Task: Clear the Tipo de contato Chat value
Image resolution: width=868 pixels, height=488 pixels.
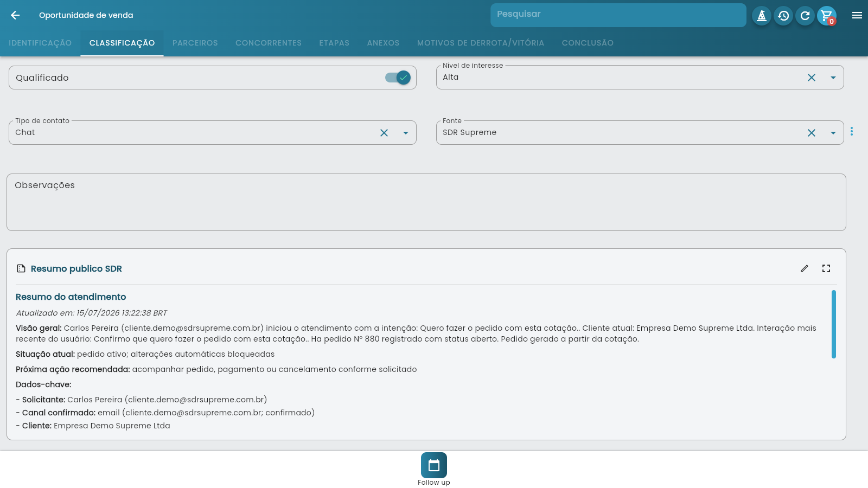Action: point(384,133)
